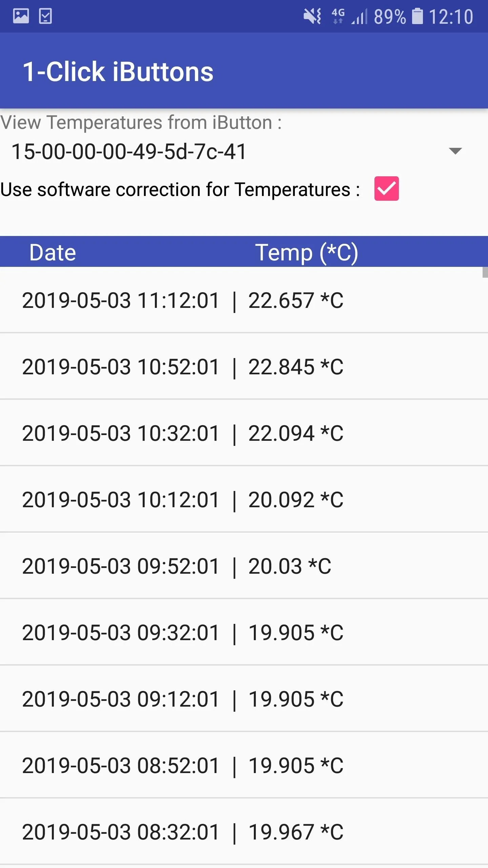Select iButton 15-00-00-00-49-5d-7c-41 spinner text
Screen dimensions: 488x868
click(x=129, y=151)
